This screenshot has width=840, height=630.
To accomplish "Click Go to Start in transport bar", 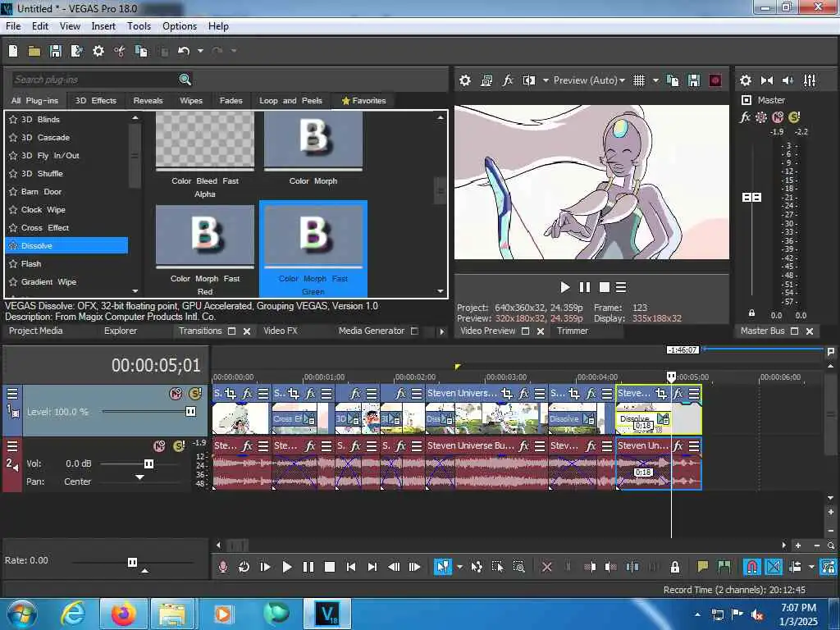I will click(351, 567).
